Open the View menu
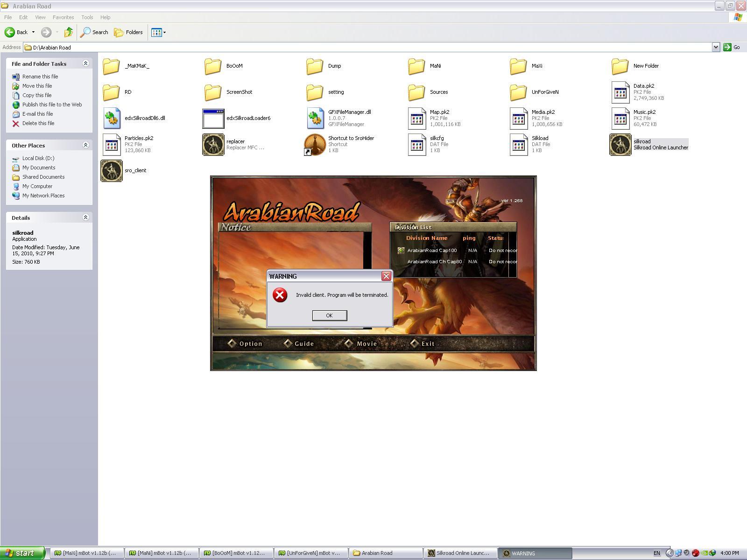This screenshot has width=747, height=560. pyautogui.click(x=40, y=17)
